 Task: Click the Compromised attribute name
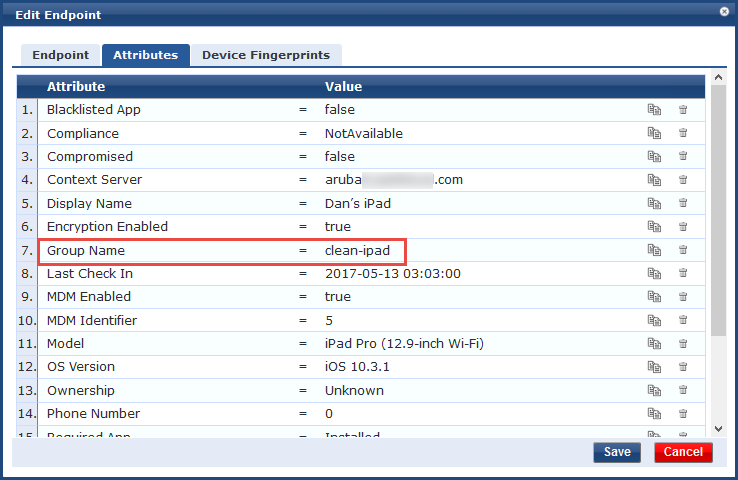[x=90, y=156]
